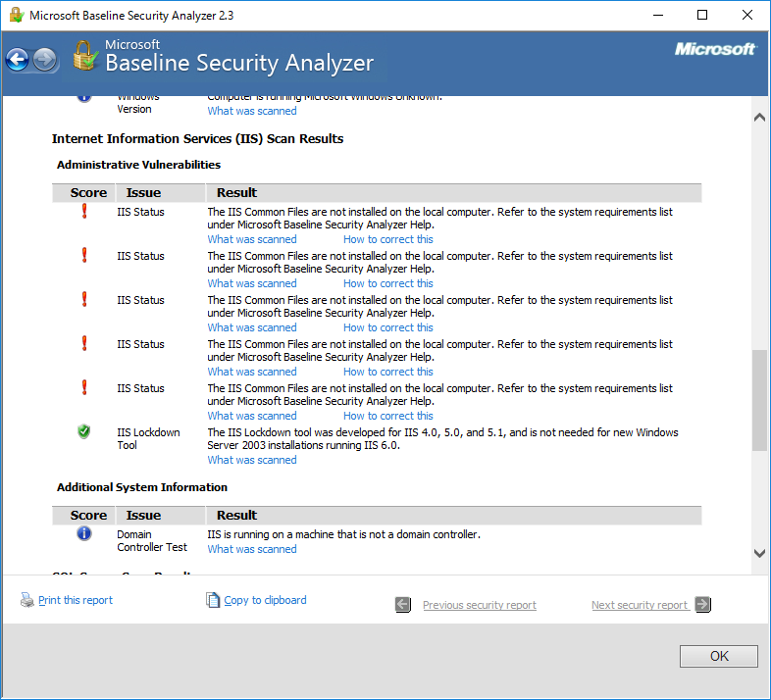This screenshot has width=771, height=700.
Task: Click the Result header in Additional System Information table
Action: click(x=236, y=515)
